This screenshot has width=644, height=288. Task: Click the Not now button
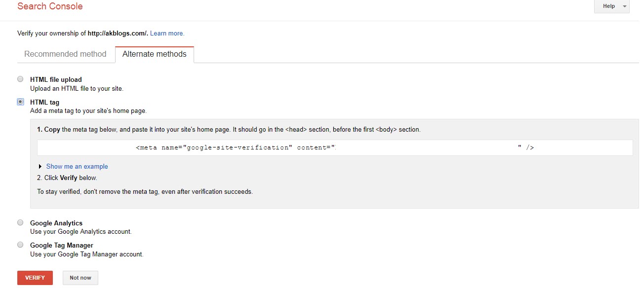[x=80, y=278]
